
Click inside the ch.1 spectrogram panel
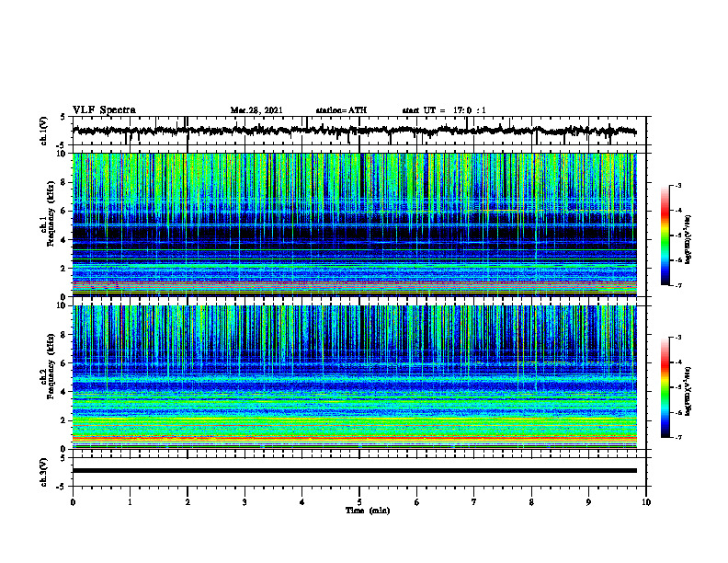[x=354, y=224]
